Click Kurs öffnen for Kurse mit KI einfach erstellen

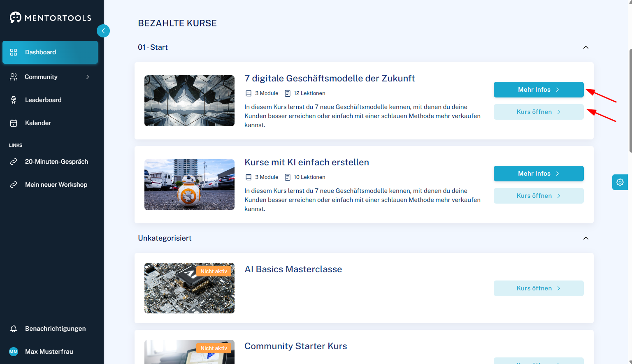(x=539, y=196)
